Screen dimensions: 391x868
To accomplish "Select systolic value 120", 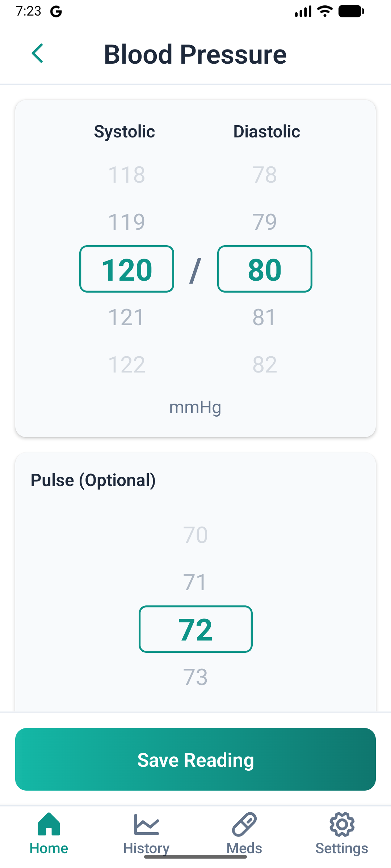I will (126, 269).
